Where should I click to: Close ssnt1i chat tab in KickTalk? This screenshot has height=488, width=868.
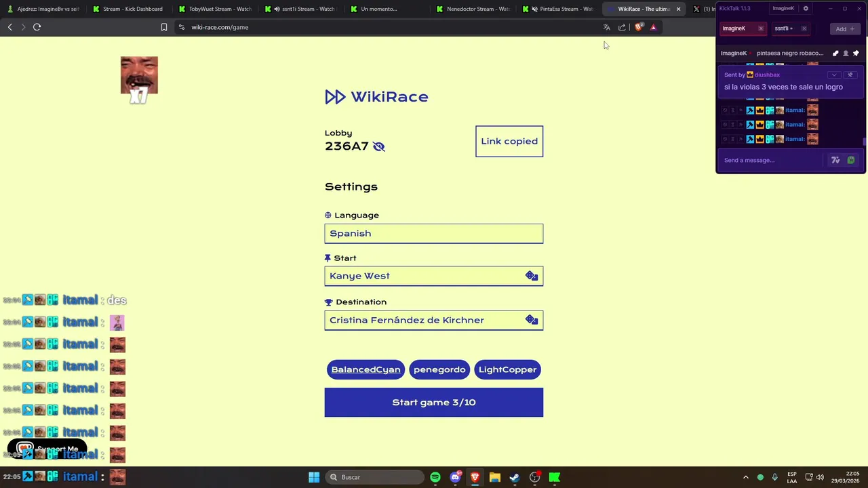[x=804, y=28]
